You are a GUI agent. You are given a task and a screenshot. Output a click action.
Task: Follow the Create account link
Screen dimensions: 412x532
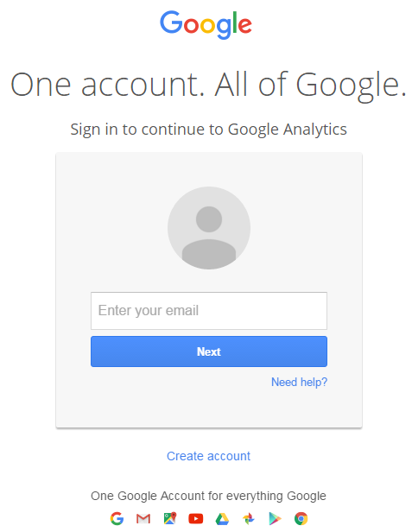click(209, 456)
